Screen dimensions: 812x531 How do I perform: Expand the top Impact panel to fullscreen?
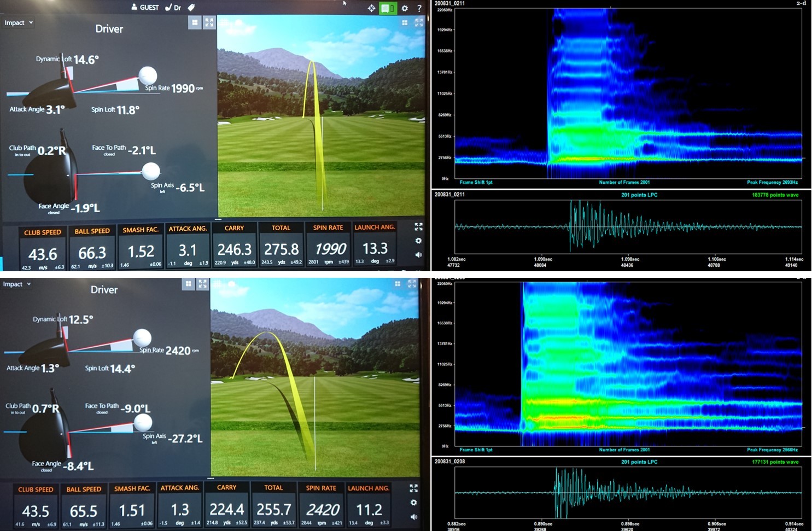click(x=209, y=22)
